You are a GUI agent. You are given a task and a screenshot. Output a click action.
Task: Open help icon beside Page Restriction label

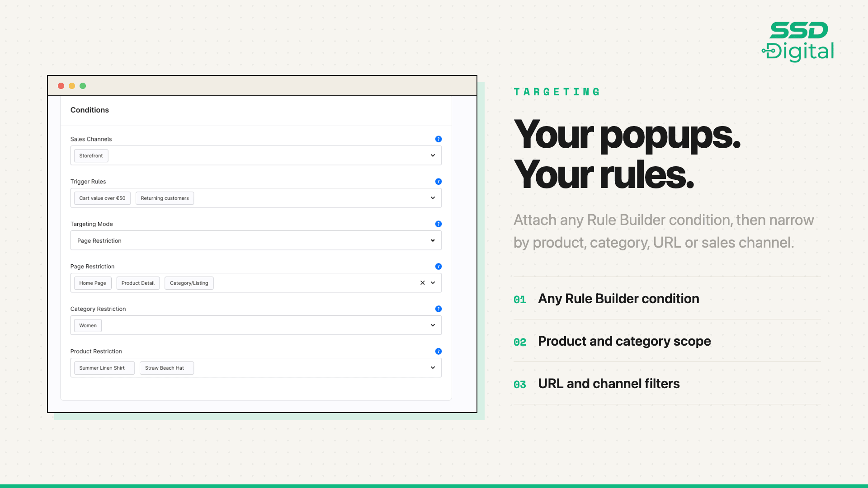(x=438, y=267)
